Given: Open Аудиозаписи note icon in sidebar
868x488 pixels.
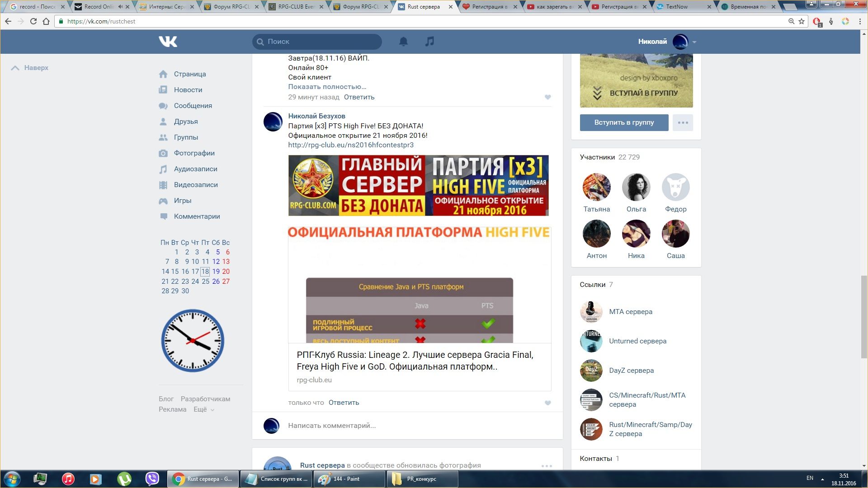Looking at the screenshot, I should [x=163, y=169].
